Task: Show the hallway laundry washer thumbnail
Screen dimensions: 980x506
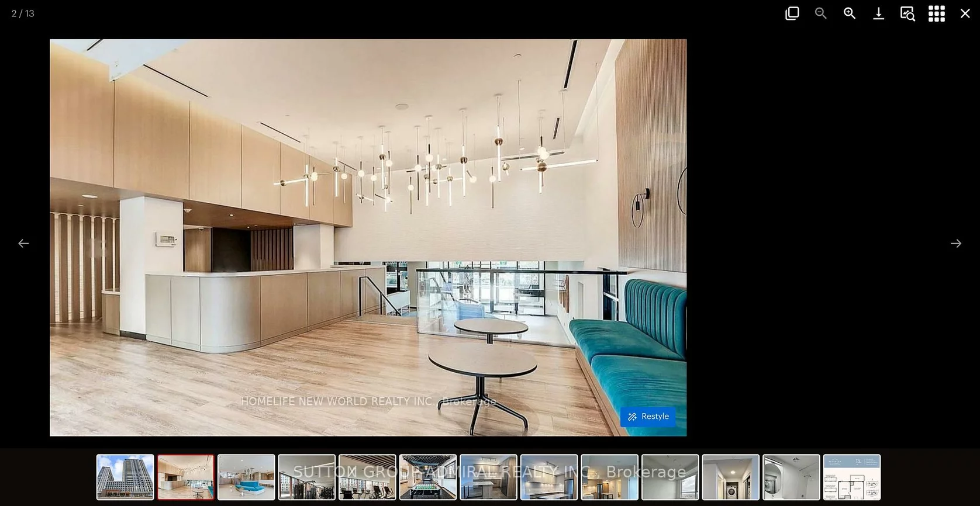Action: pos(730,477)
